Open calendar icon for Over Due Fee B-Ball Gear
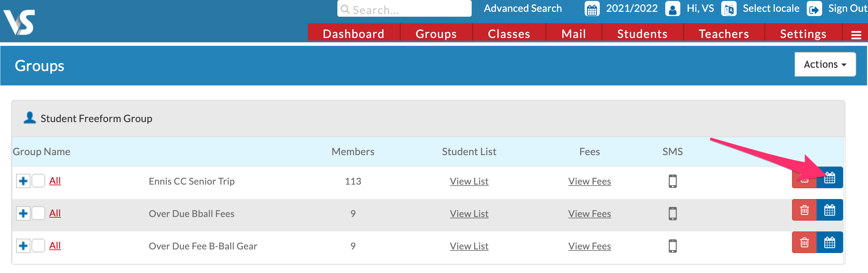This screenshot has height=273, width=868. [830, 242]
